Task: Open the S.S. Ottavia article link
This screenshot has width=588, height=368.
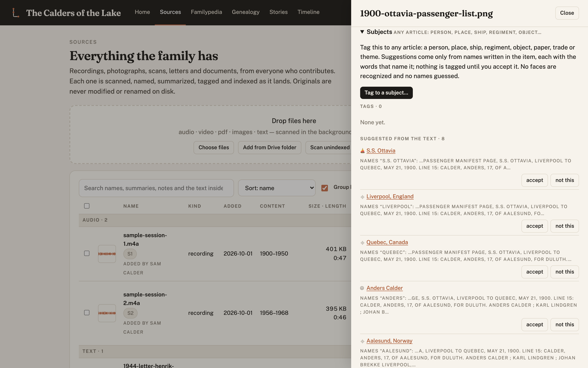Action: click(x=381, y=151)
